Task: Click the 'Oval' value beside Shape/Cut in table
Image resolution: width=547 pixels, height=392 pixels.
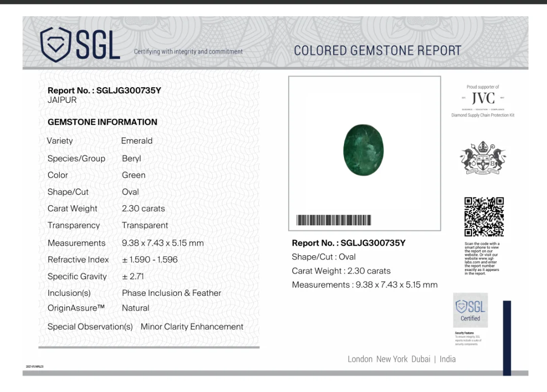Action: 130,192
